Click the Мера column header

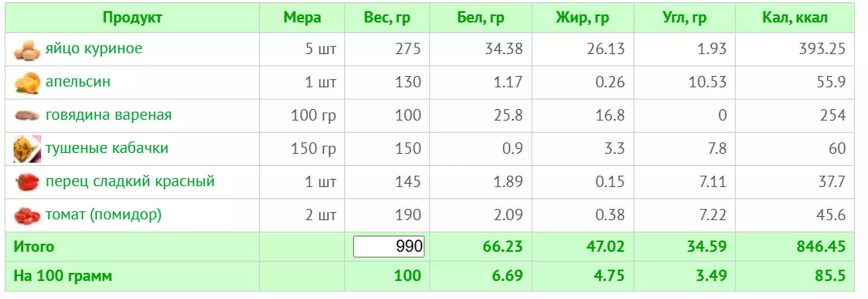[302, 18]
